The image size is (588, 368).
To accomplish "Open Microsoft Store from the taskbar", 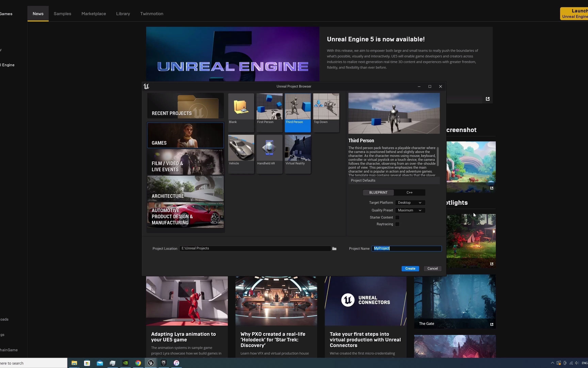I will pyautogui.click(x=87, y=363).
